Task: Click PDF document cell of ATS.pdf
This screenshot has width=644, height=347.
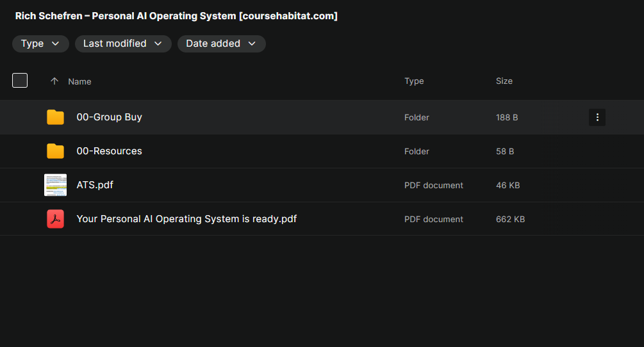Action: pos(433,186)
